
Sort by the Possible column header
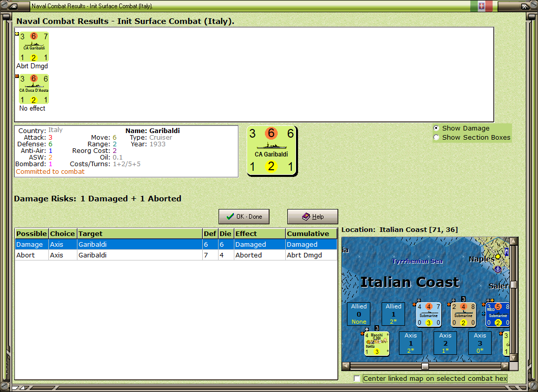point(32,234)
